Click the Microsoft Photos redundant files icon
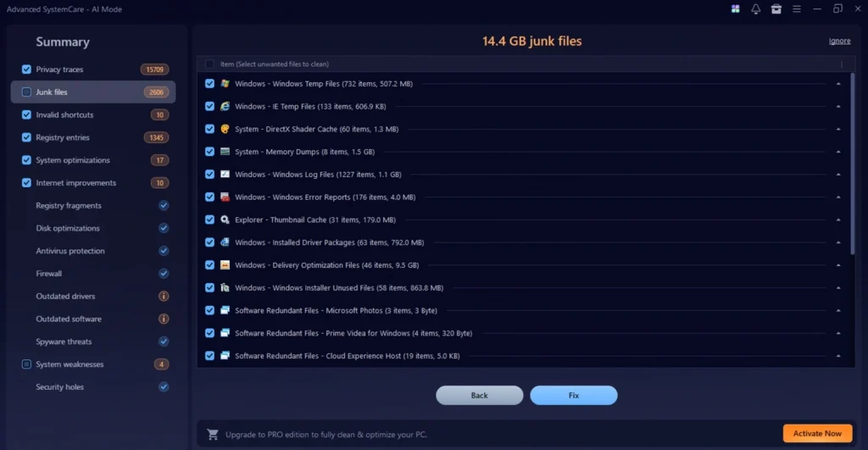The width and height of the screenshot is (868, 450). tap(225, 310)
